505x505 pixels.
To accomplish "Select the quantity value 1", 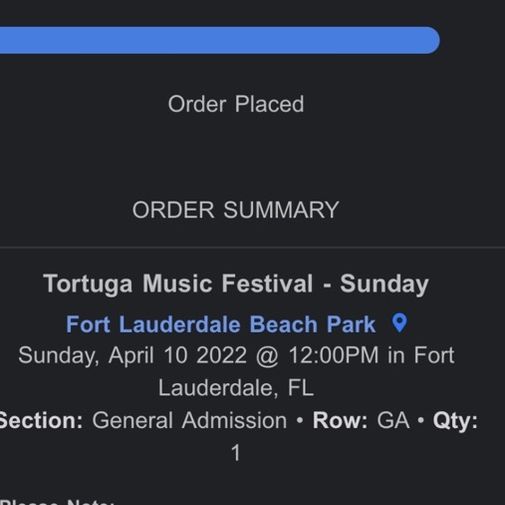I will pyautogui.click(x=236, y=453).
